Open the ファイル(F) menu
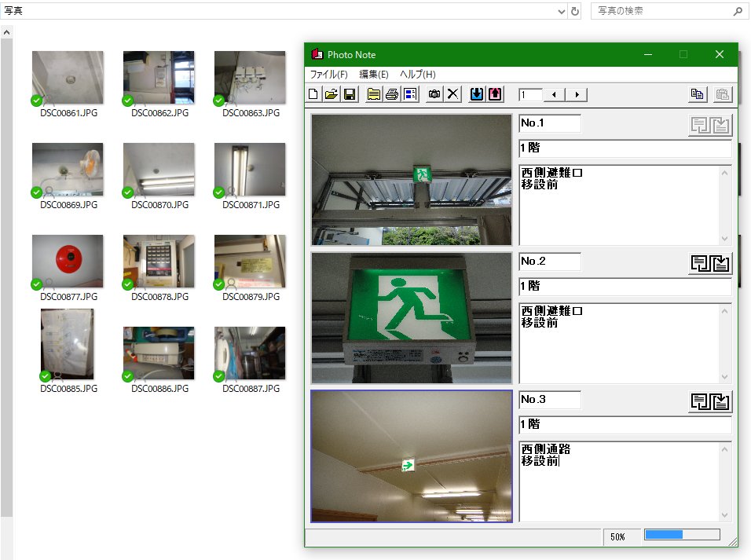751x560 pixels. point(328,75)
